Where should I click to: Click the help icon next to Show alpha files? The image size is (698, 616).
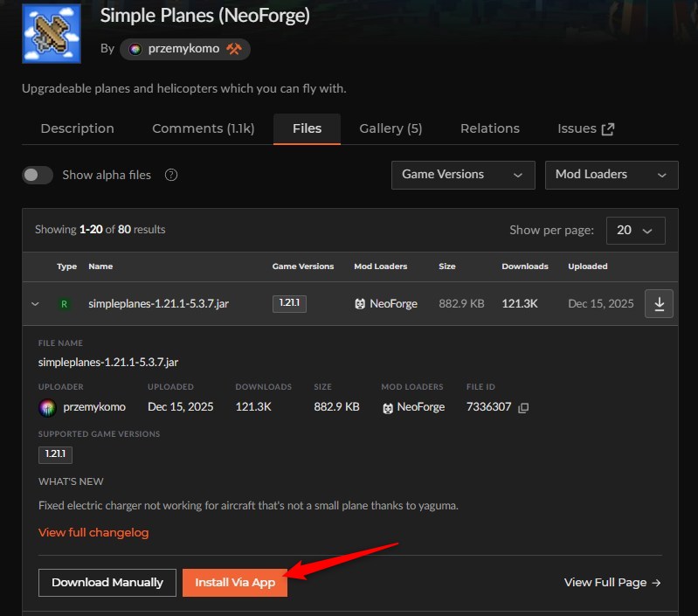[171, 175]
